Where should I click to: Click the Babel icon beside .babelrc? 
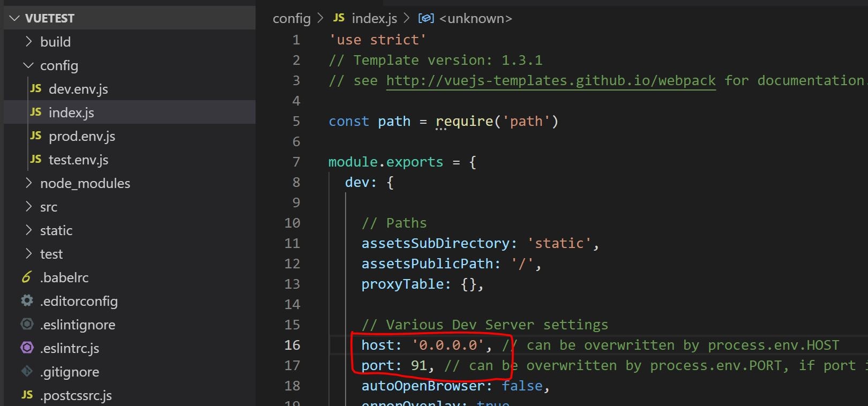27,277
